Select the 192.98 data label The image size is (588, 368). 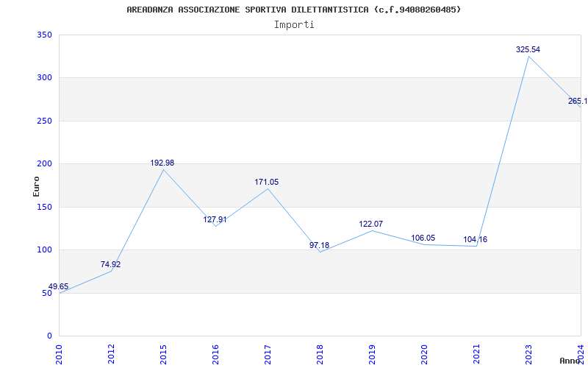[x=162, y=163]
